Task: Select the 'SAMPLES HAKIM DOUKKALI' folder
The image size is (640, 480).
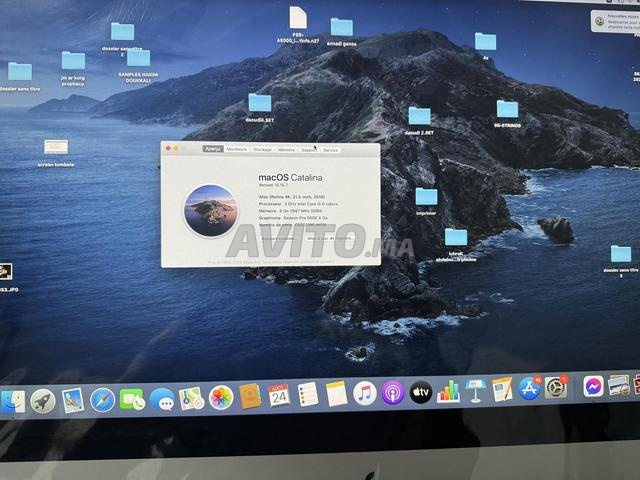Action: (x=138, y=65)
